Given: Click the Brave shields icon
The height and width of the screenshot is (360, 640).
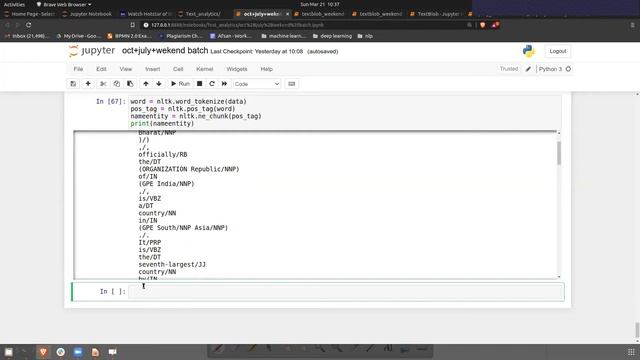Looking at the screenshot, I should (x=482, y=25).
